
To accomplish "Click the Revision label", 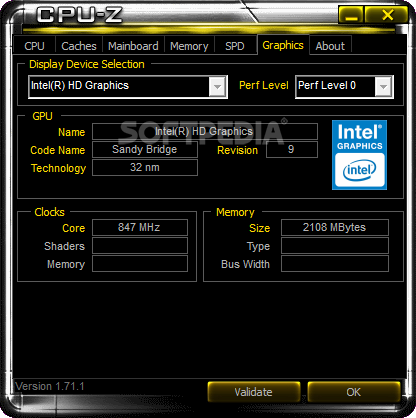I will pyautogui.click(x=237, y=150).
